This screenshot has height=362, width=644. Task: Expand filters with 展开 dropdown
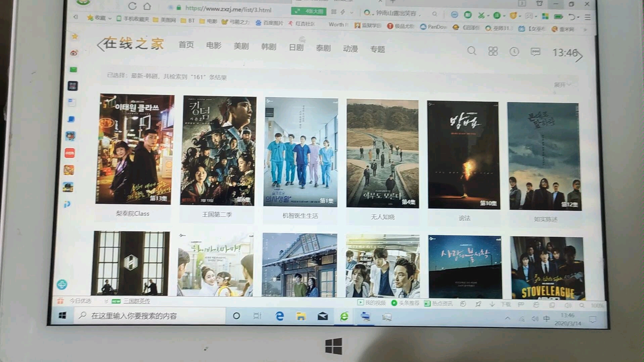562,85
